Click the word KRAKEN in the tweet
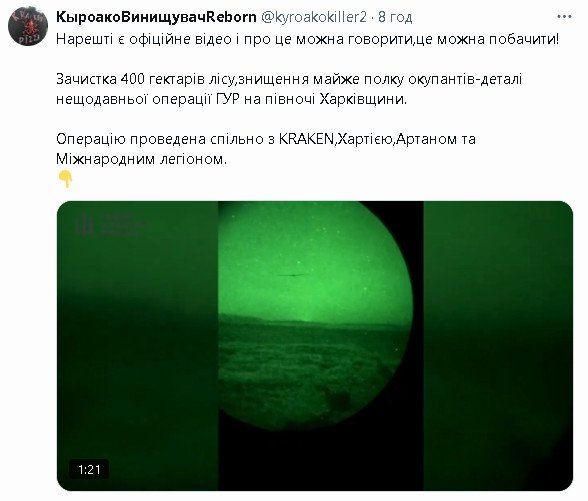The height and width of the screenshot is (501, 588). 306,139
